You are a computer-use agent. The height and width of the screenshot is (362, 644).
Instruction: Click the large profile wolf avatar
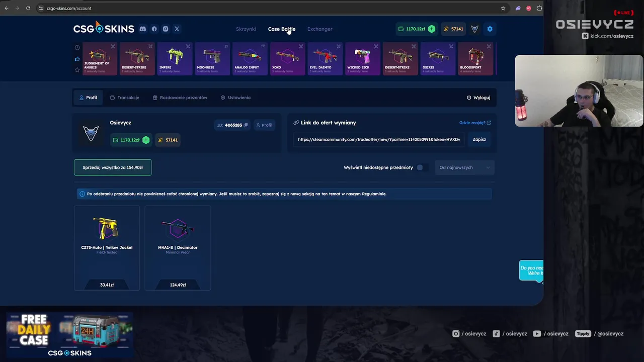pos(91,133)
